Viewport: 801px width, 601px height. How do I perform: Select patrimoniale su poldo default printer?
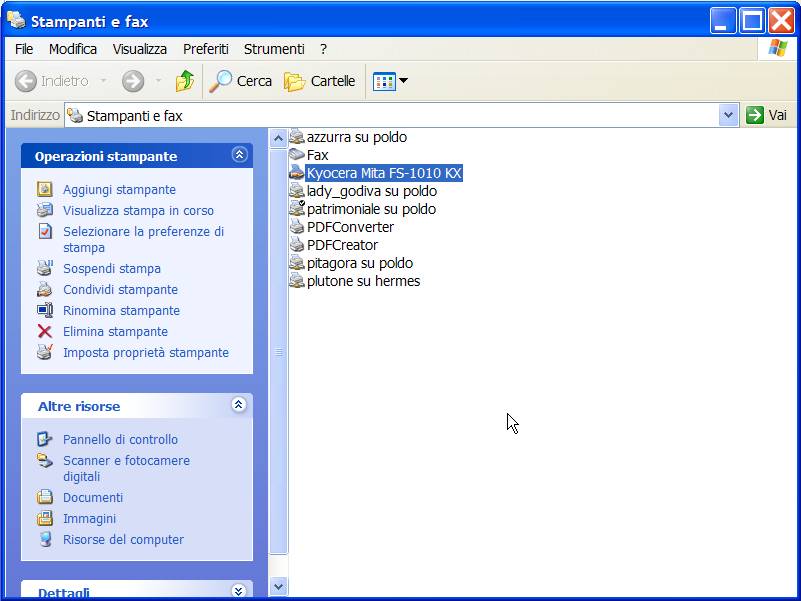coord(363,209)
